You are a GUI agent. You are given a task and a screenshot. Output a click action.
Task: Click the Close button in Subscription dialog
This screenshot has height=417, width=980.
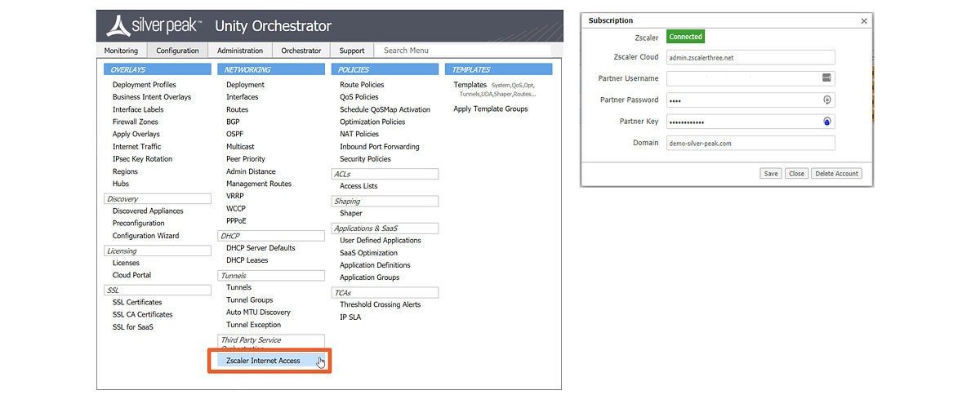[x=797, y=174]
